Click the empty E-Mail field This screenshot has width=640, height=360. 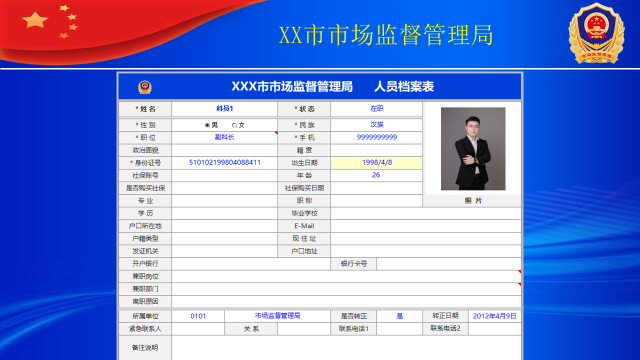pyautogui.click(x=426, y=226)
